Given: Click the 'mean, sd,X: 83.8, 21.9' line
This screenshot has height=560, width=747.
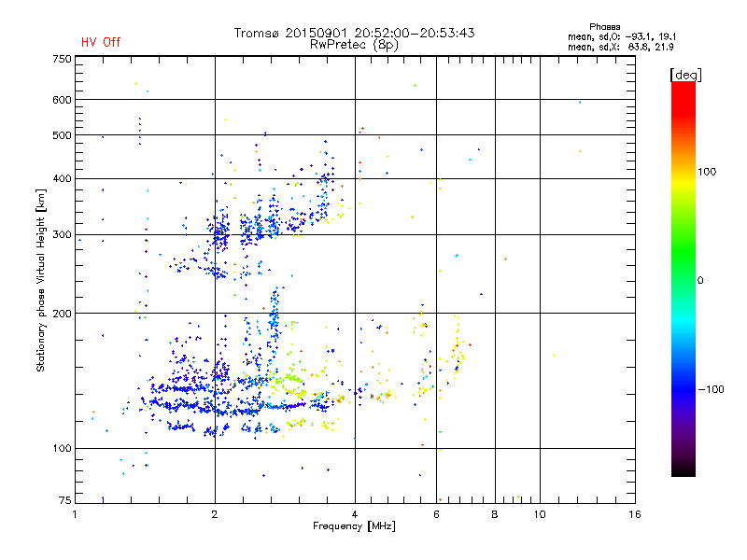Looking at the screenshot, I should pos(621,47).
